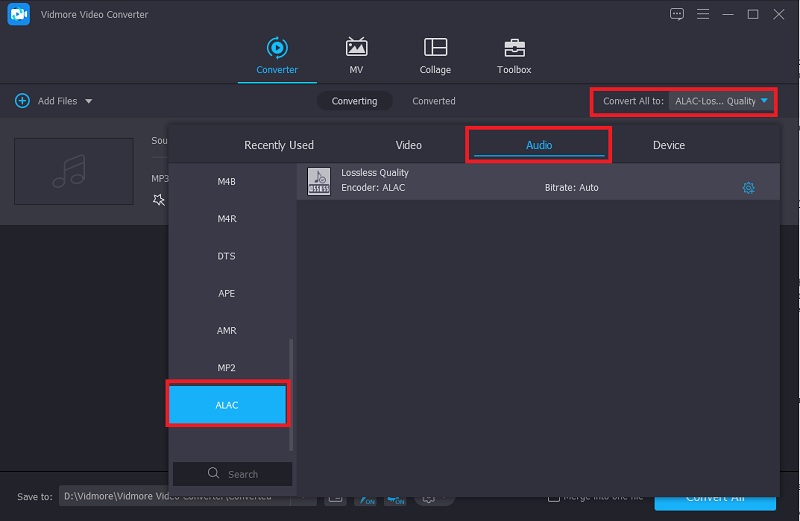The width and height of the screenshot is (800, 521).
Task: Select the ALAC format in the list
Action: coord(227,405)
